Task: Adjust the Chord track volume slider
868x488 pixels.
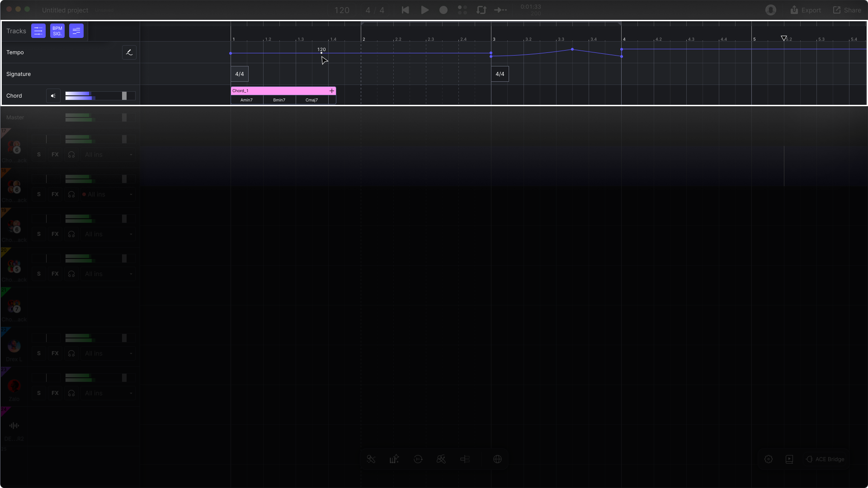Action: point(124,96)
